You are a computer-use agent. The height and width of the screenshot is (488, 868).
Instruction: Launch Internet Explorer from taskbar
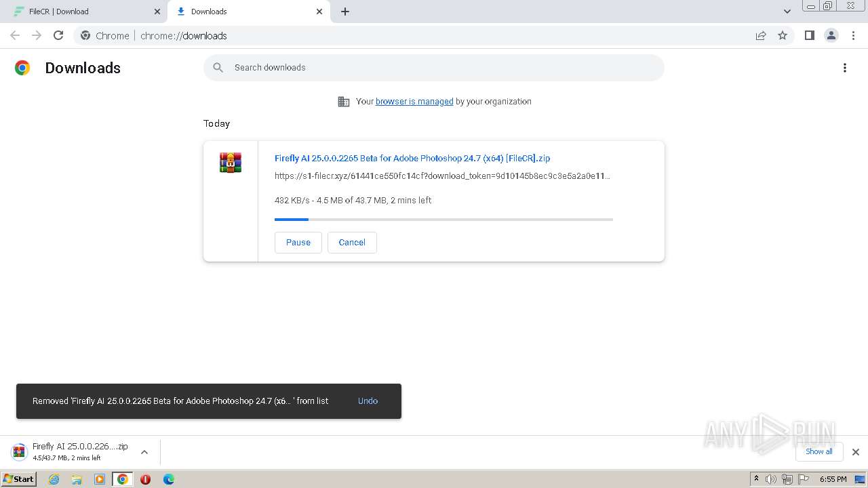point(54,479)
